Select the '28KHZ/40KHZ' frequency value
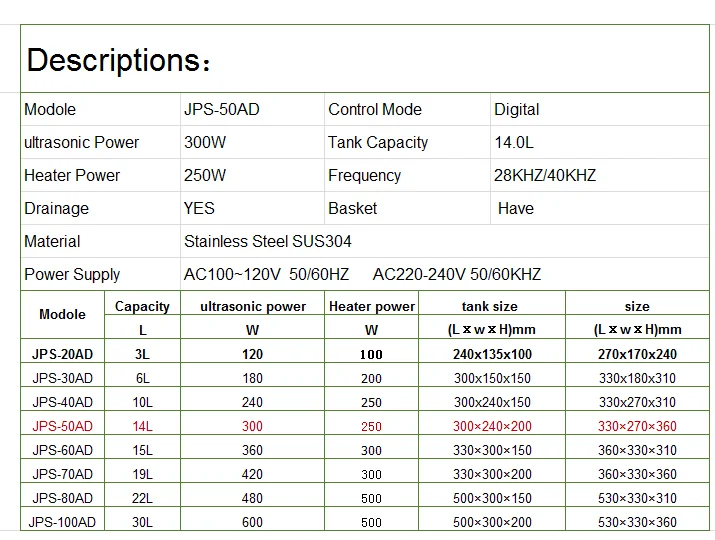The height and width of the screenshot is (540, 715). [x=545, y=176]
